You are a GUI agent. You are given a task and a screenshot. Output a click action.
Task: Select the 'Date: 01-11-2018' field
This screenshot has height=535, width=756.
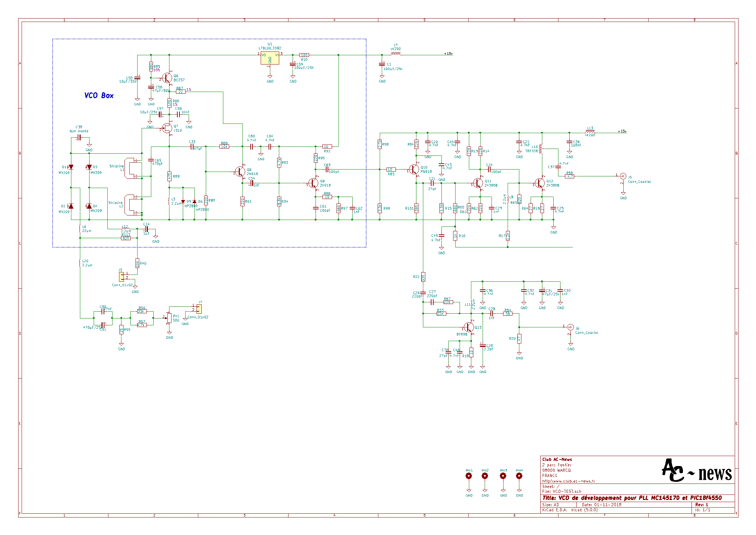(x=602, y=505)
